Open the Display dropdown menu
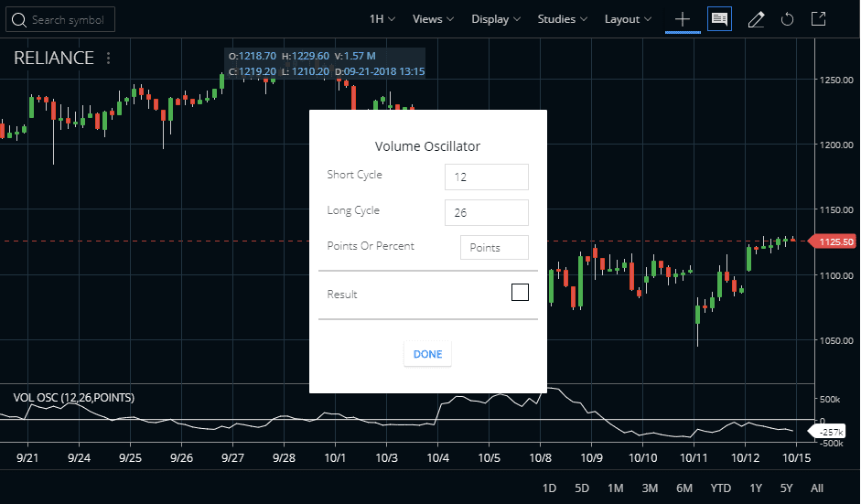Screen dimensions: 861x504 [x=496, y=19]
